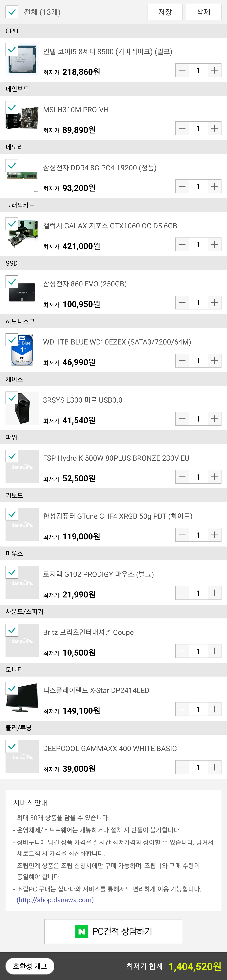Uncheck the select-all 전체 (13개) checkbox
This screenshot has height=980, width=227.
tap(12, 12)
